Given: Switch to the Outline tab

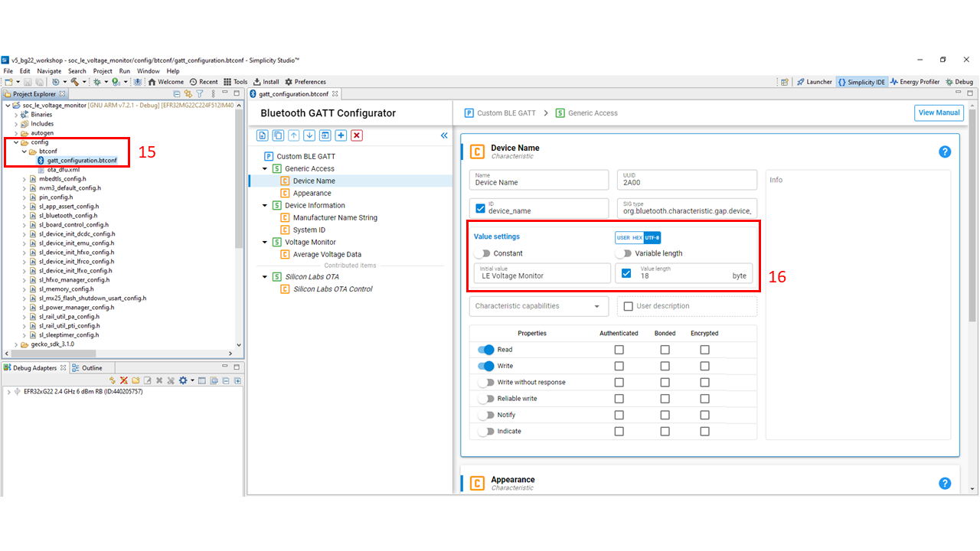Looking at the screenshot, I should (87, 368).
